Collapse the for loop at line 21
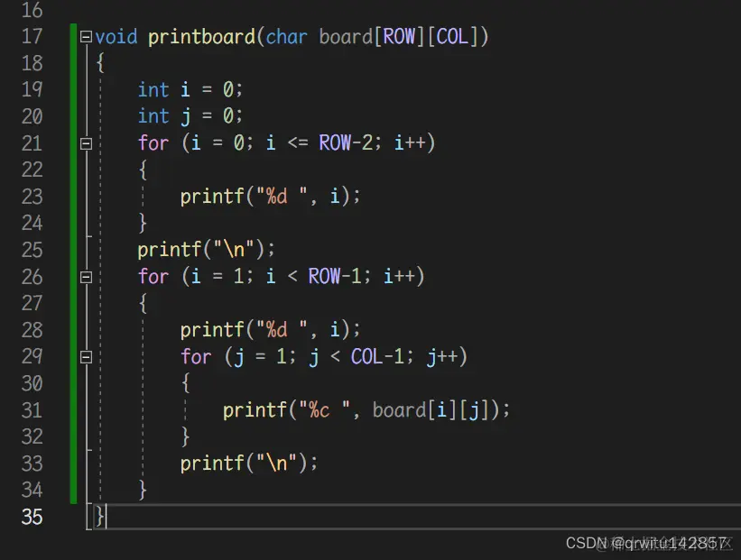The image size is (741, 560). click(x=86, y=143)
